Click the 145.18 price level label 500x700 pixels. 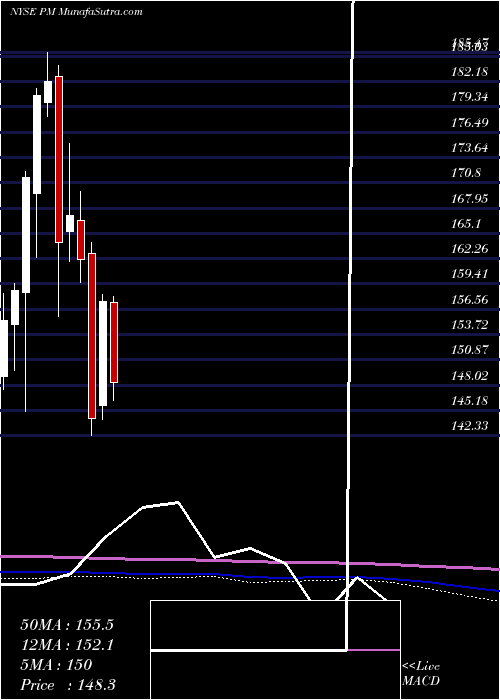(470, 401)
